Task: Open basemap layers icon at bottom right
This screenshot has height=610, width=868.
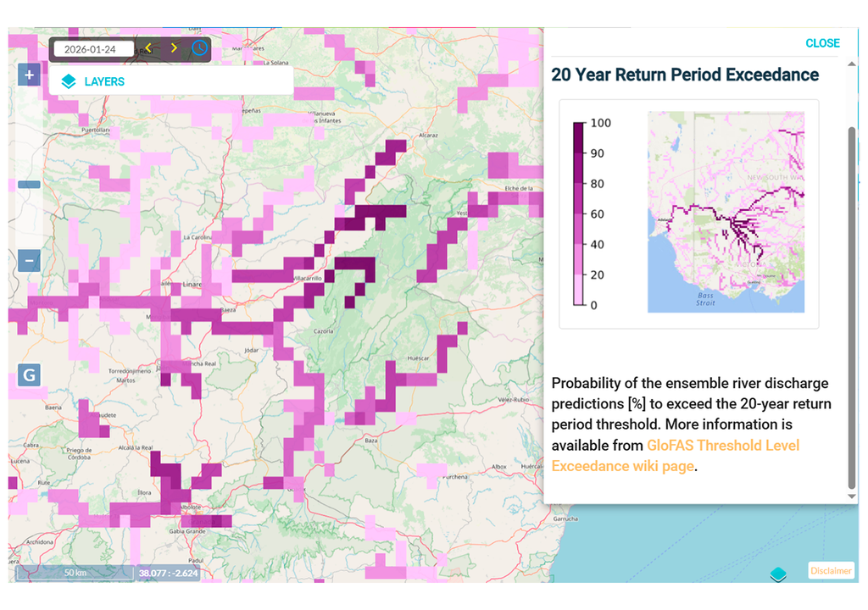Action: pyautogui.click(x=778, y=574)
